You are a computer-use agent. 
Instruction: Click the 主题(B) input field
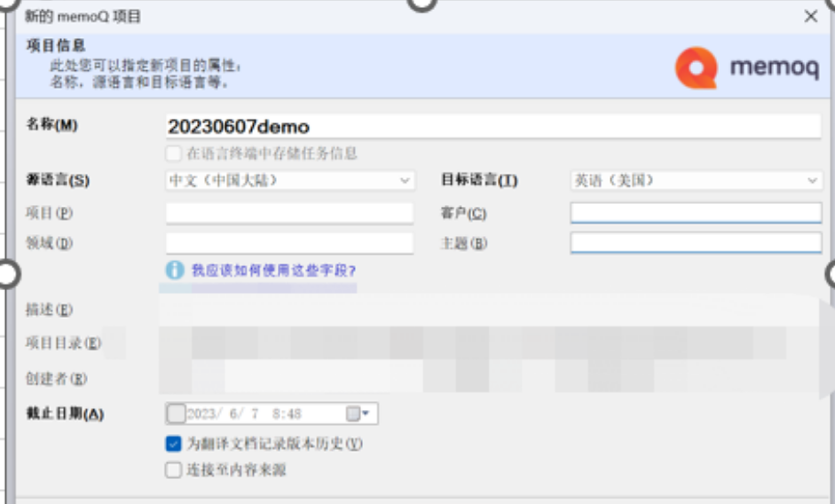pyautogui.click(x=696, y=243)
